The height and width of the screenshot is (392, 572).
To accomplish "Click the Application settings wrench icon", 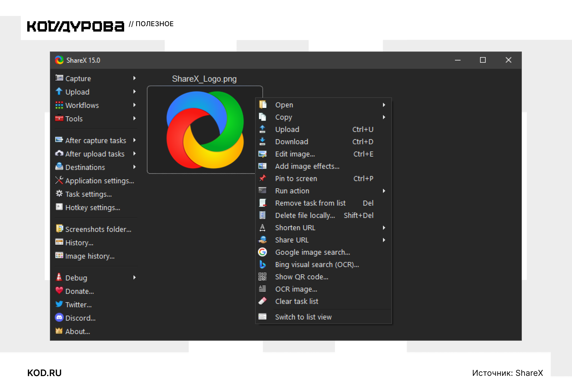I will coord(59,180).
